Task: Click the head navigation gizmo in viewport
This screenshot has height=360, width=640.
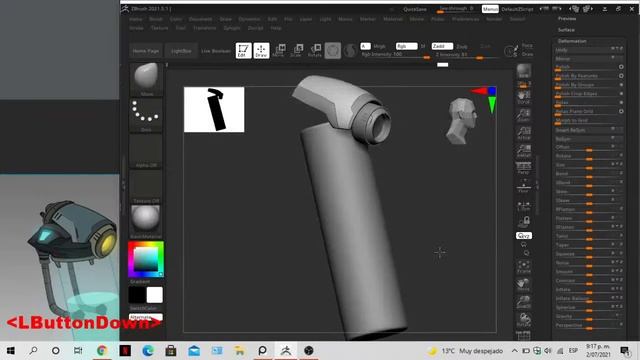Action: [462, 121]
